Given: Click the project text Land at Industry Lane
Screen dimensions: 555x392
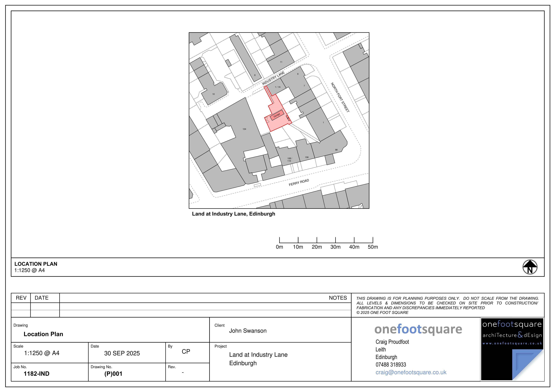Looking at the screenshot, I should click(258, 355).
